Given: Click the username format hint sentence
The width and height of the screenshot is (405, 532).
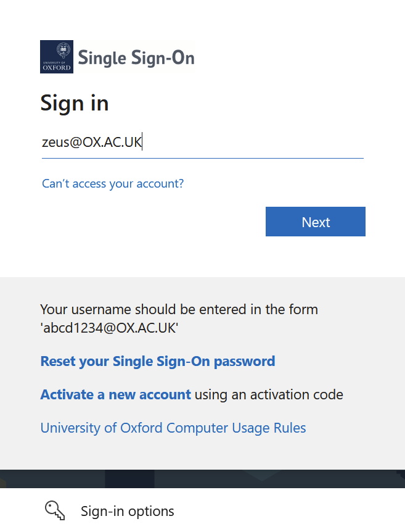Looking at the screenshot, I should click(x=179, y=309).
